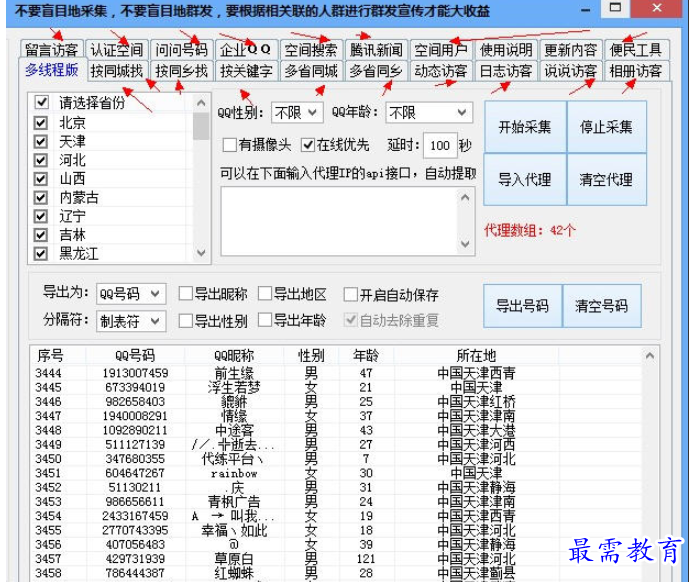Select row 3457 nickname 草原白
Image resolution: width=690 pixels, height=582 pixels.
234,559
